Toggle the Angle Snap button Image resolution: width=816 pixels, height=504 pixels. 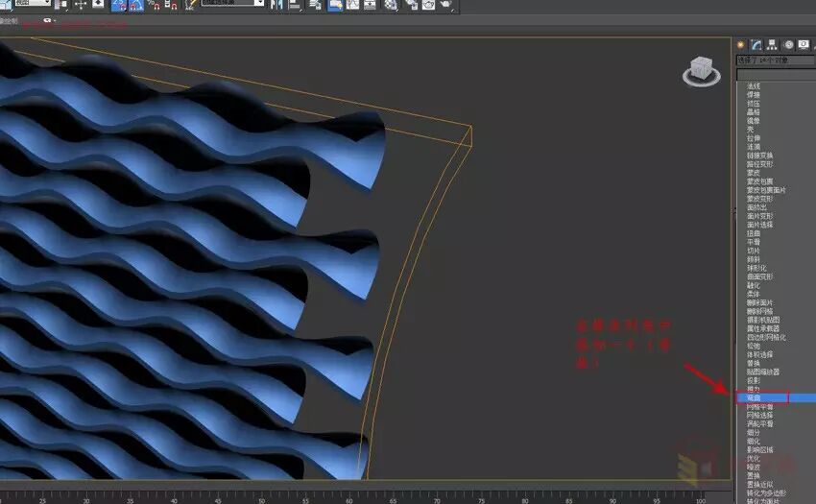pyautogui.click(x=137, y=5)
